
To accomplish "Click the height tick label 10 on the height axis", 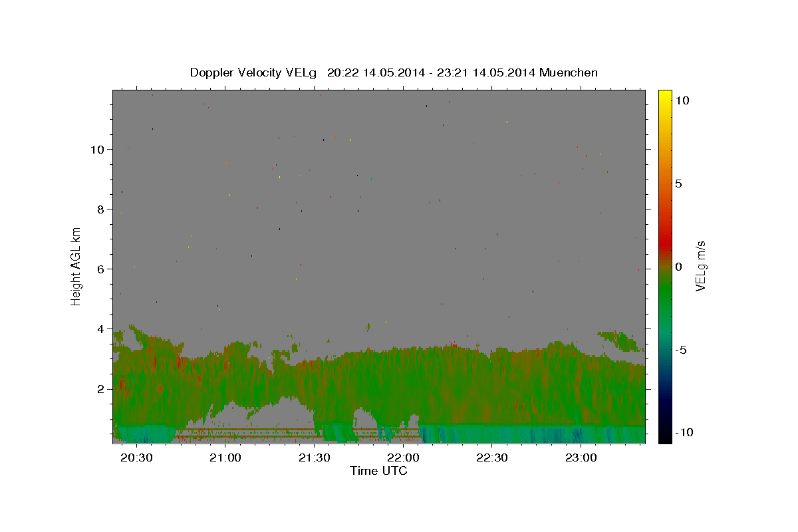I will (x=98, y=150).
